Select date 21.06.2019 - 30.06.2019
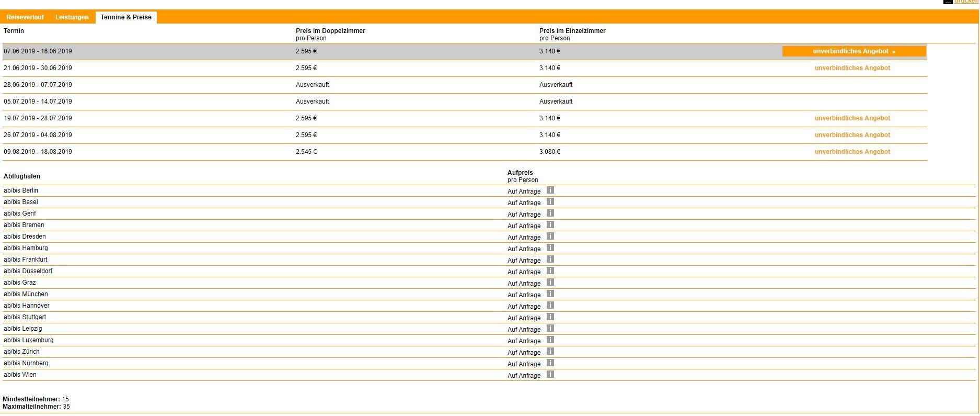The image size is (980, 416). click(38, 68)
